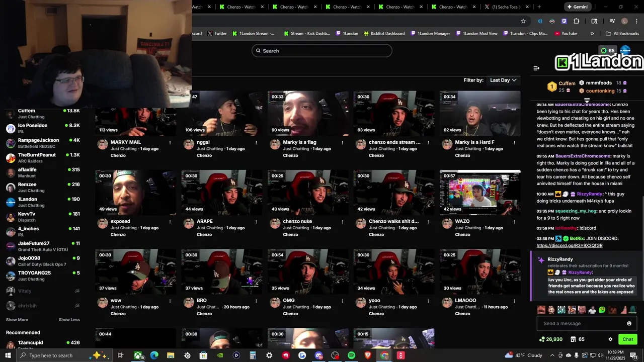
Task: Open a new browser tab
Action: pyautogui.click(x=539, y=7)
